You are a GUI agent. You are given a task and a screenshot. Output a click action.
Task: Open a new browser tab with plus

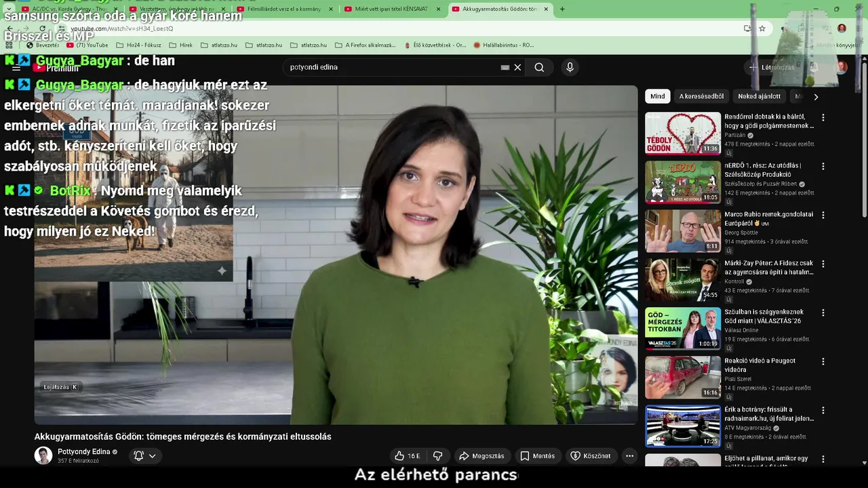click(562, 9)
